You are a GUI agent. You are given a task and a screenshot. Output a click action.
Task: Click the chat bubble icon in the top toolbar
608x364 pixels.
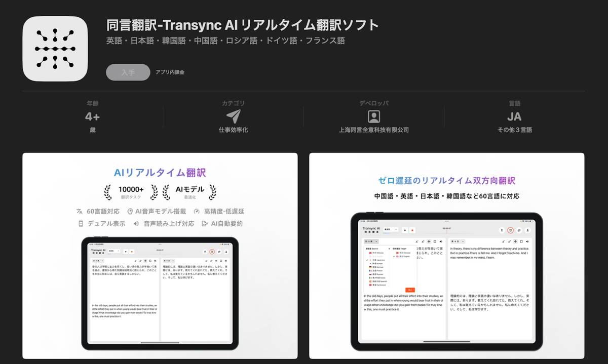519,230
